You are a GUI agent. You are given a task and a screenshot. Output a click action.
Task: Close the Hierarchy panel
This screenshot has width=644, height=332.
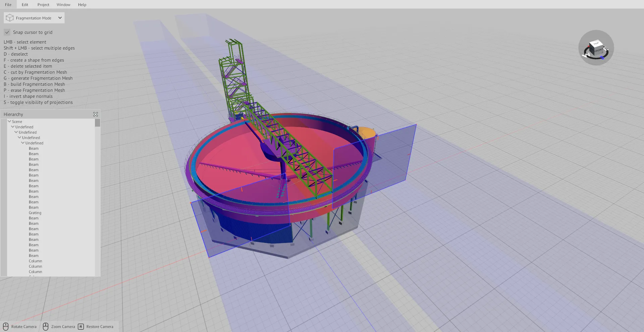96,114
